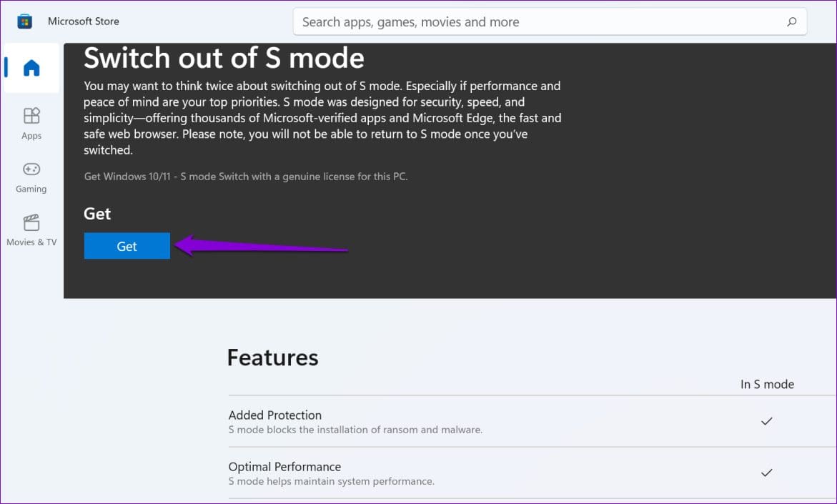Screen dimensions: 837x504
Task: Click the magnifying glass search icon
Action: pos(792,21)
